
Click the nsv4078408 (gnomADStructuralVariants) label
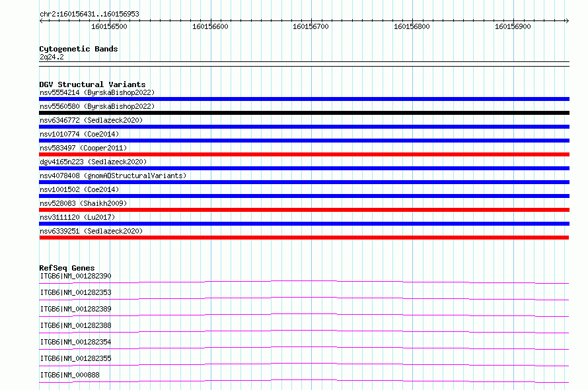point(113,176)
